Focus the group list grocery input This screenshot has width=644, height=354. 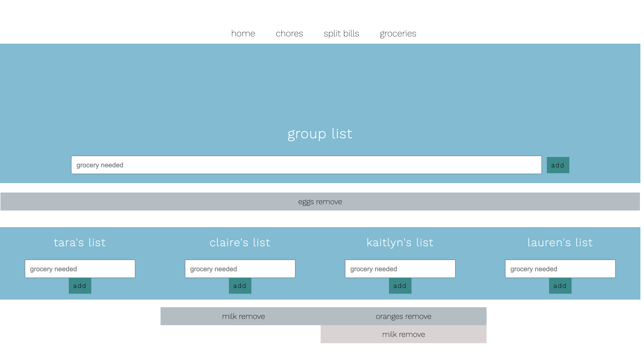coord(306,165)
